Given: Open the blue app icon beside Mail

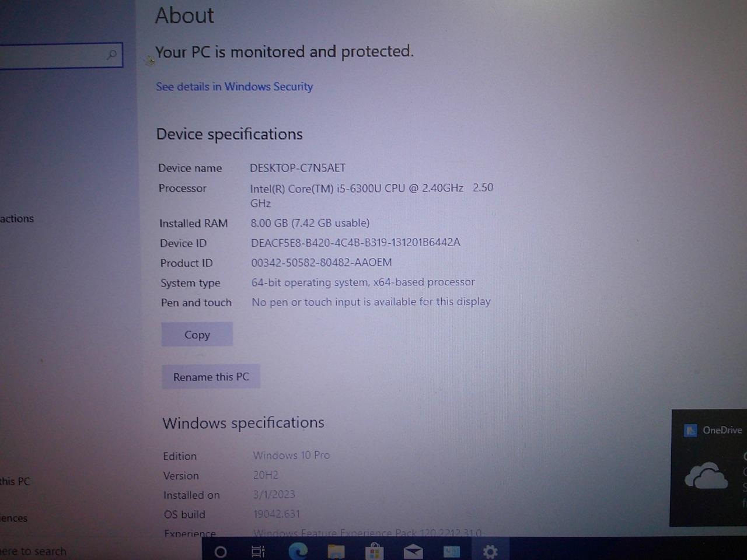Looking at the screenshot, I should [452, 551].
